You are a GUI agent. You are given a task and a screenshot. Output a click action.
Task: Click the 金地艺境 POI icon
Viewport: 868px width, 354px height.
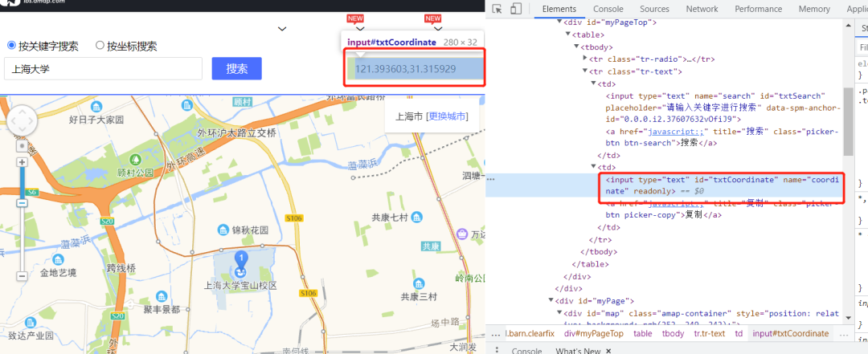tap(58, 259)
